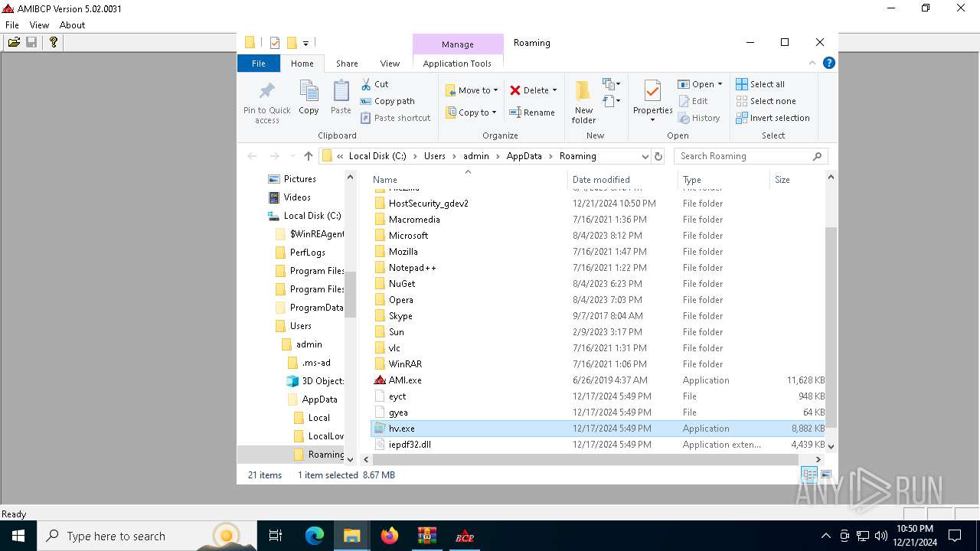Open the File menu in AMIBCP
Image resolution: width=980 pixels, height=551 pixels.
(12, 24)
